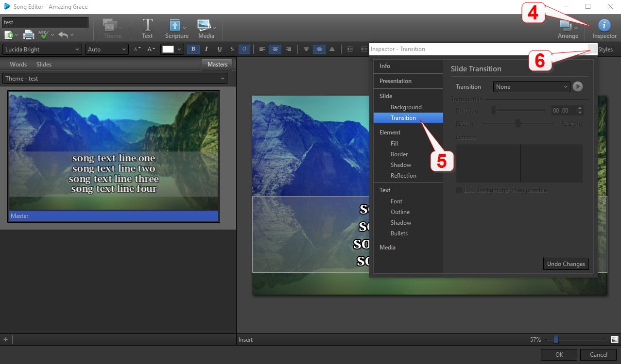The height and width of the screenshot is (364, 621).
Task: Click the Undo Changes button
Action: pos(566,264)
